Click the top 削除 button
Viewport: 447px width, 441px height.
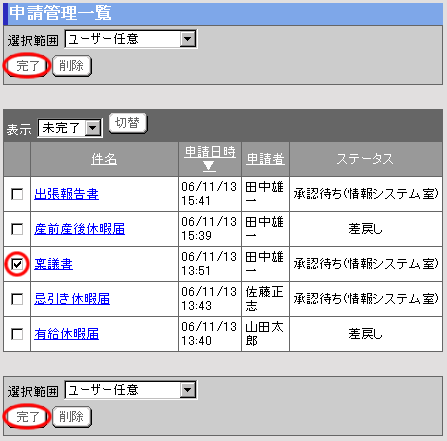click(x=72, y=66)
